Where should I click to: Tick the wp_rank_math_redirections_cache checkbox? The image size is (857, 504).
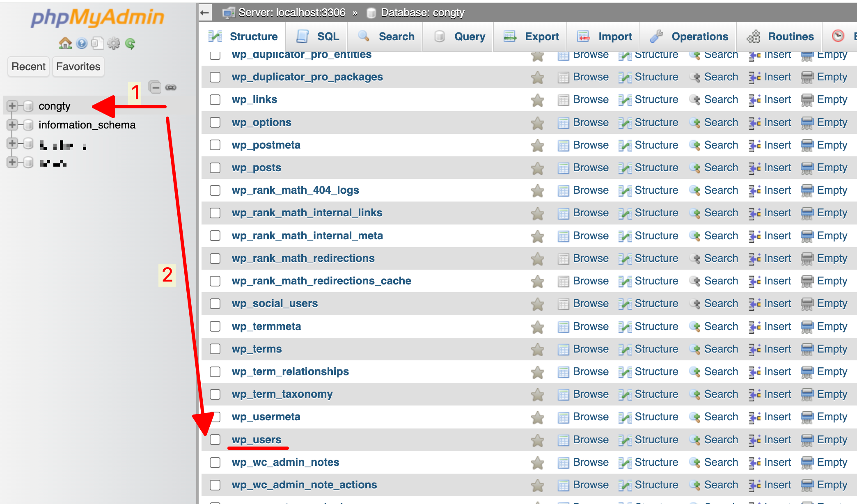215,281
